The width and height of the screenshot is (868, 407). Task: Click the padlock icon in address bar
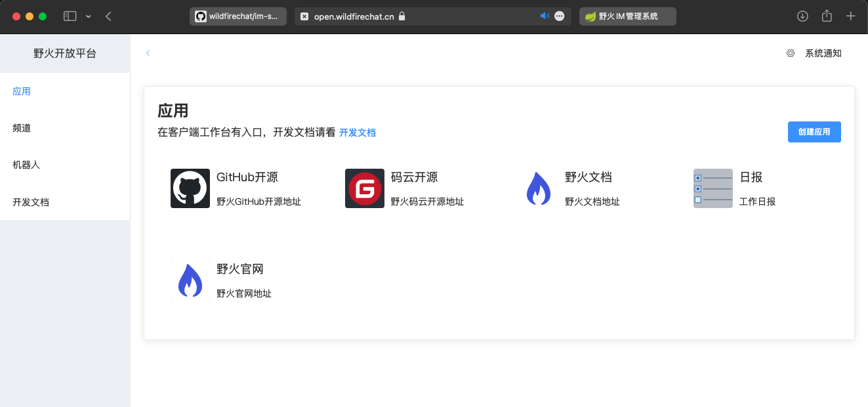(x=402, y=16)
